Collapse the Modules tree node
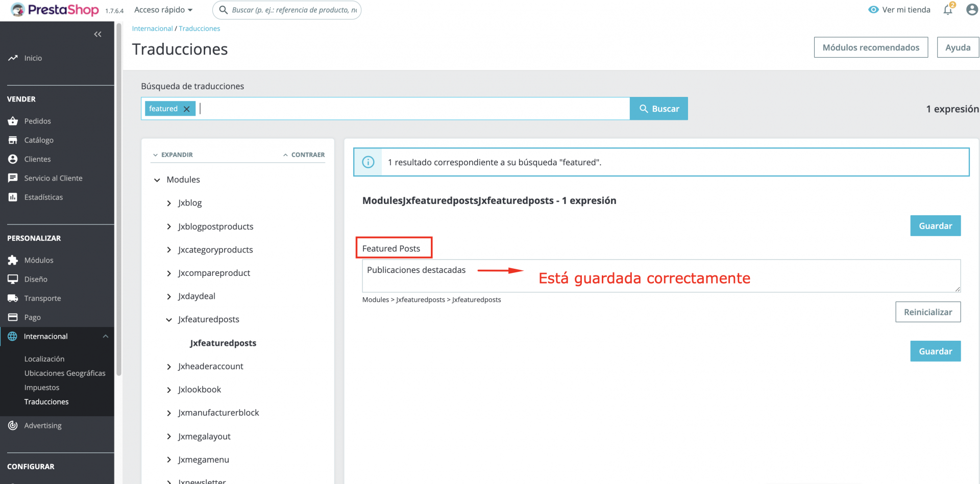Screen dimensions: 980x484 point(157,180)
